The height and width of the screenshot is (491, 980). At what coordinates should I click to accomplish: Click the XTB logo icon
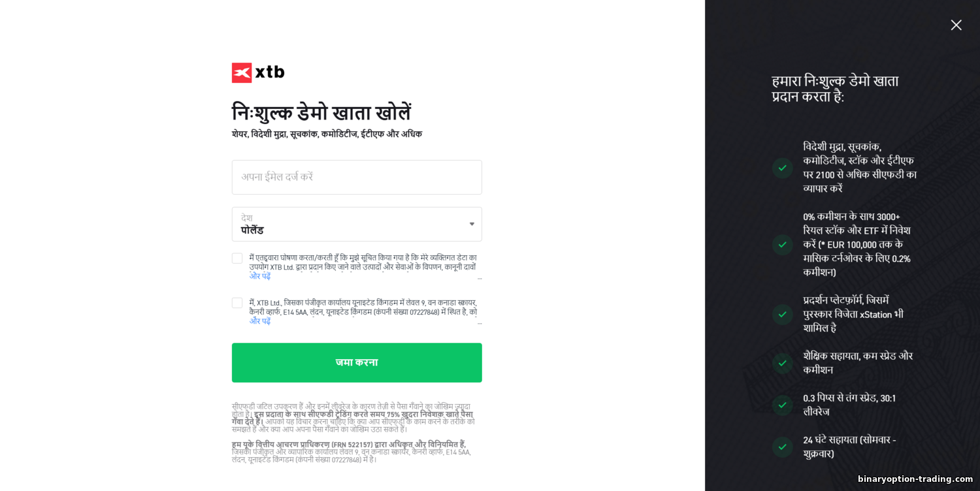pos(242,72)
